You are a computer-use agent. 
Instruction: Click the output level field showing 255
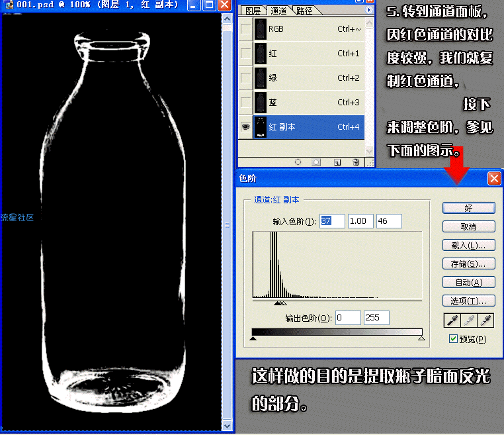click(x=376, y=318)
